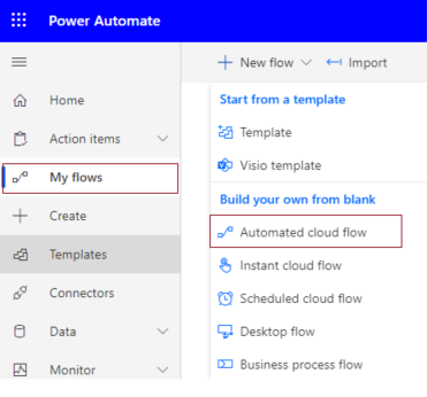Open My flows in sidebar

pyautogui.click(x=90, y=178)
